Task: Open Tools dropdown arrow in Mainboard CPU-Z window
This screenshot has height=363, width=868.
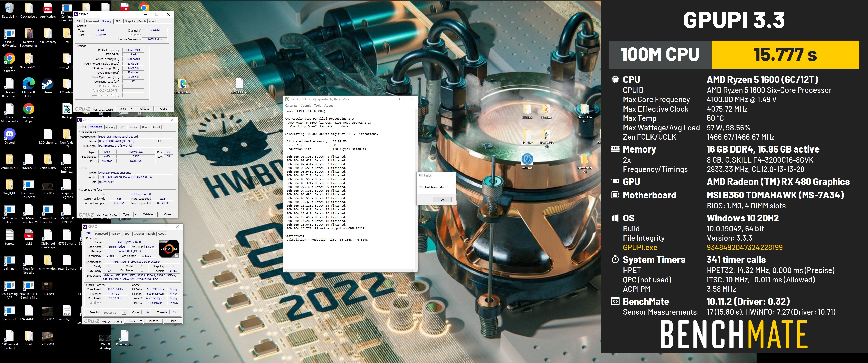Action: 135,214
